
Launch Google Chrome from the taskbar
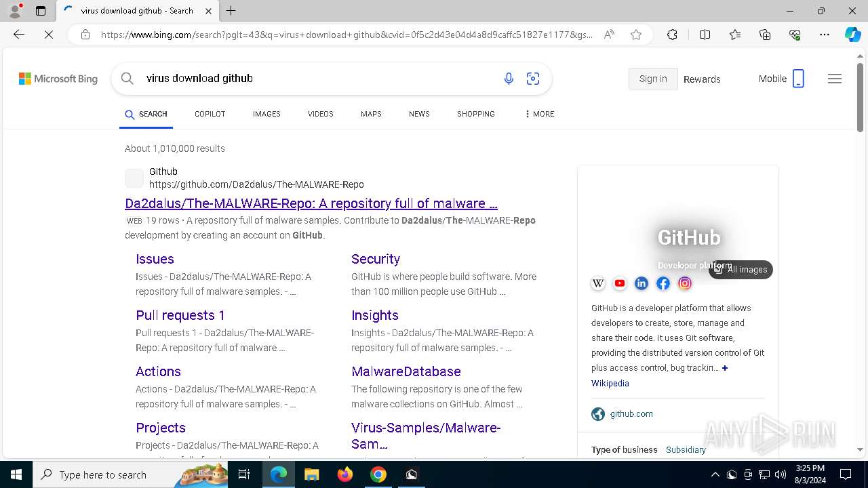(378, 474)
